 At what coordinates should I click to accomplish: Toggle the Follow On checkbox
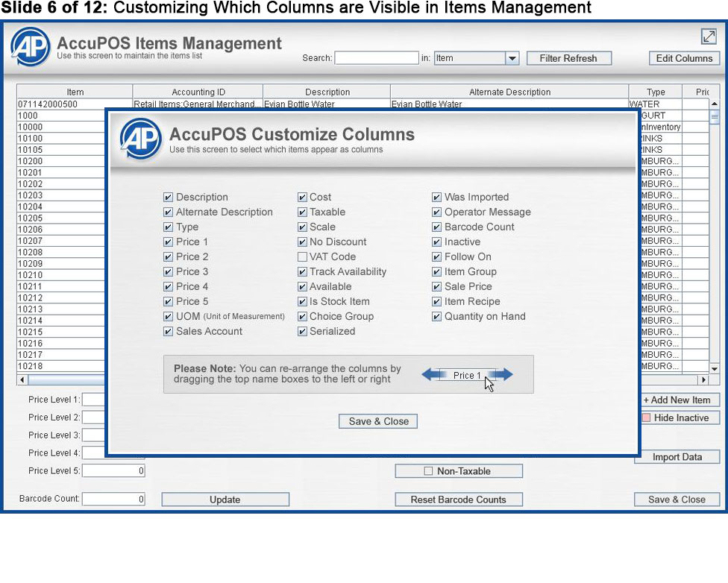[x=436, y=256]
